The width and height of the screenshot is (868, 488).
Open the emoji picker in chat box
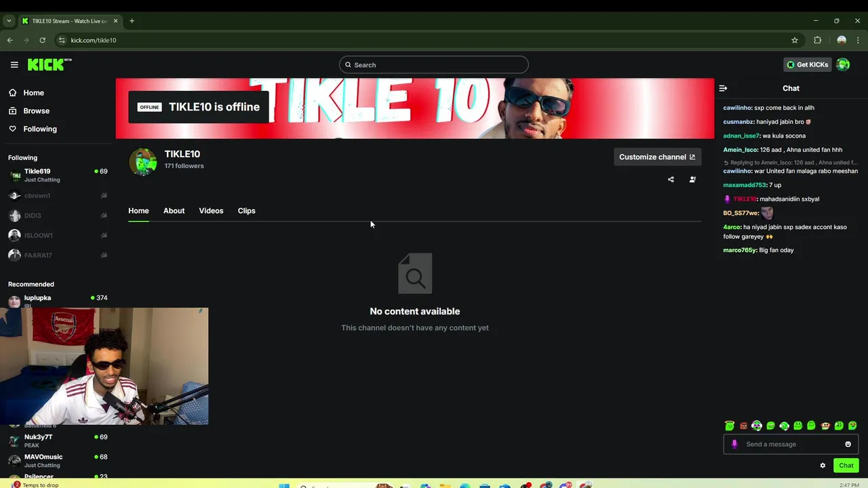848,444
